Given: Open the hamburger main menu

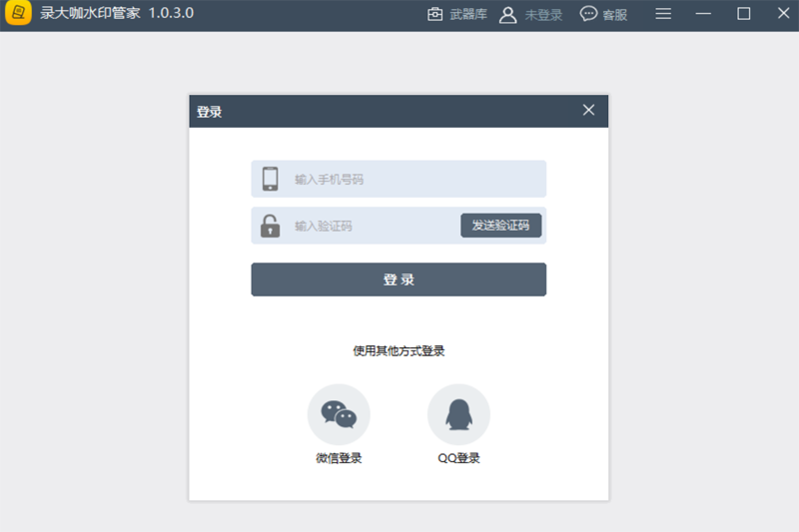Looking at the screenshot, I should coord(663,14).
